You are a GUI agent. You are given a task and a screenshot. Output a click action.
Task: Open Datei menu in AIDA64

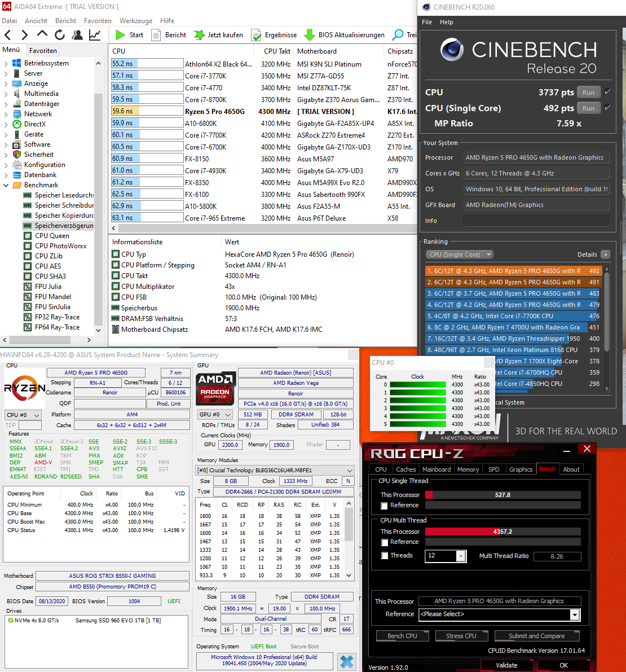coord(10,20)
